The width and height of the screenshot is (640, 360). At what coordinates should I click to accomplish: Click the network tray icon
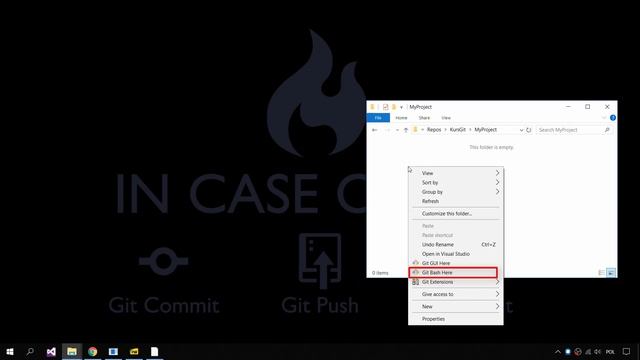588,351
